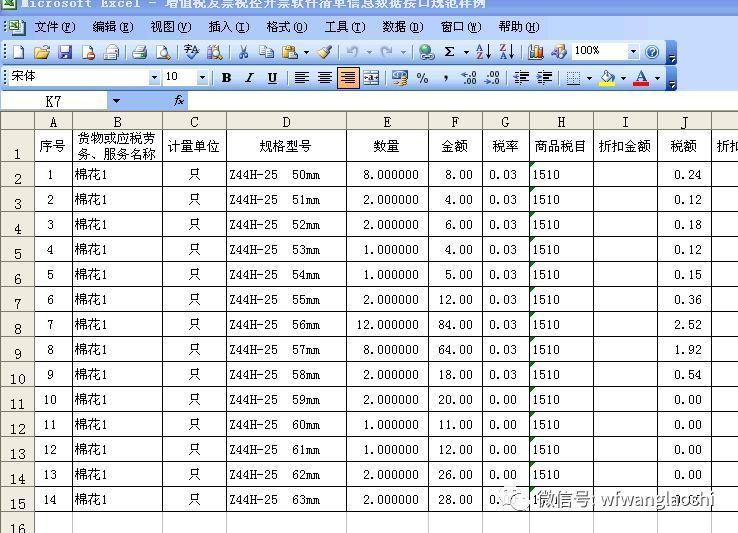Open the 插入(I) menu
This screenshot has height=533, width=738.
point(229,27)
